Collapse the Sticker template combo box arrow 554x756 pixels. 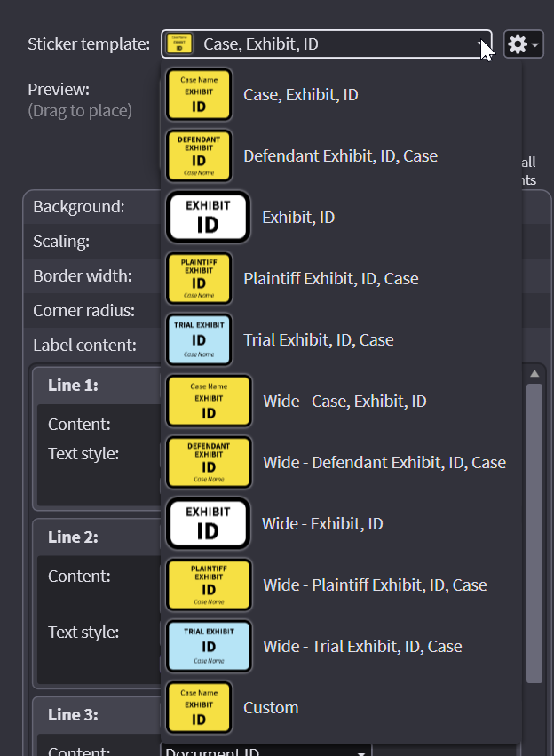click(x=480, y=44)
